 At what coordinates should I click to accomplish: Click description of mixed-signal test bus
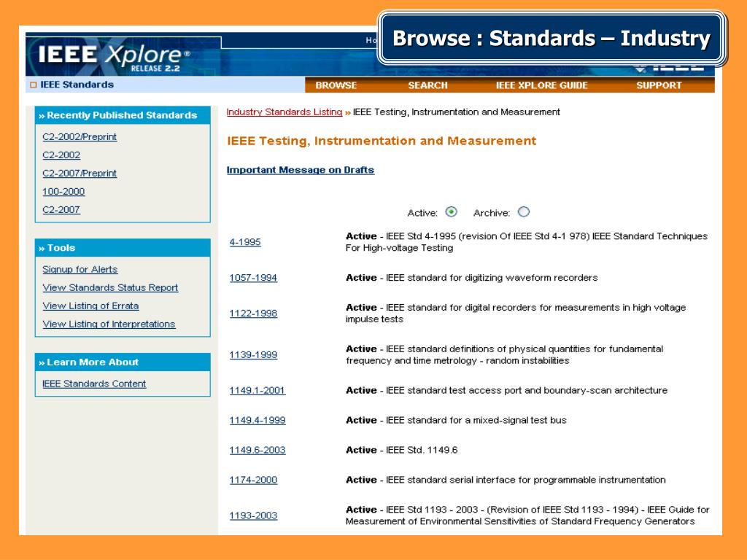tap(456, 421)
